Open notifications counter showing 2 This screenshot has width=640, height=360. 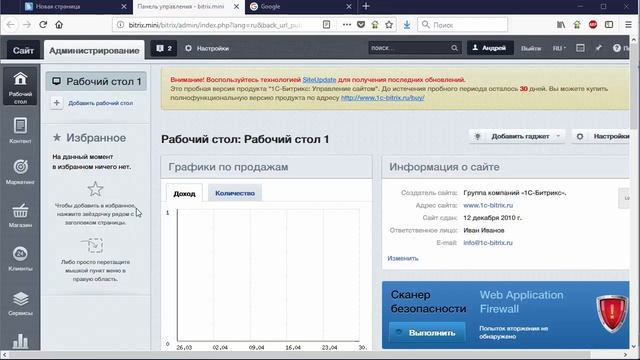164,48
